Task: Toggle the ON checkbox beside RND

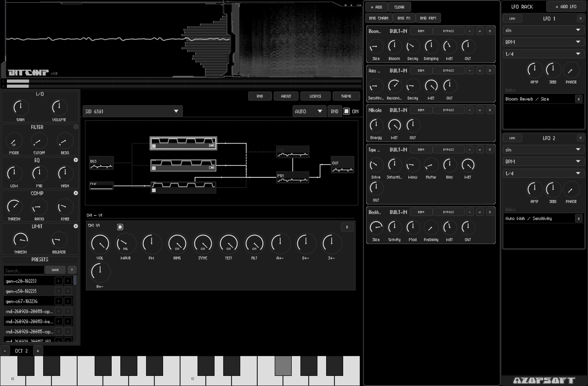Action: click(347, 111)
